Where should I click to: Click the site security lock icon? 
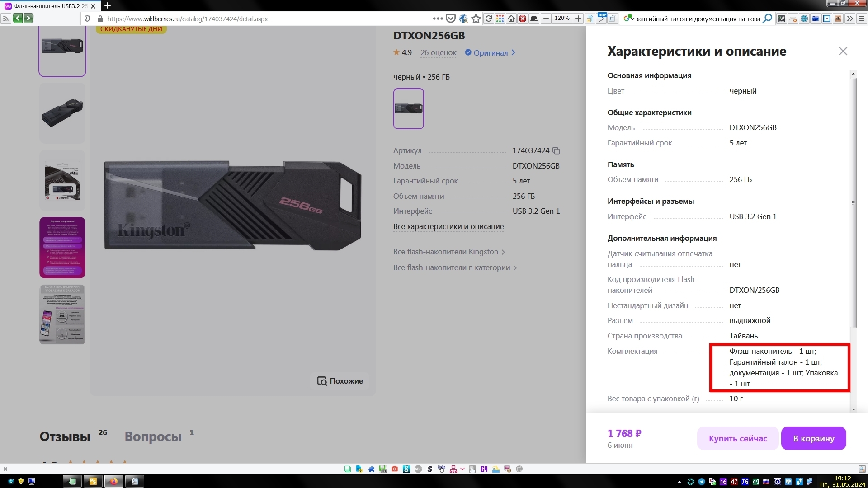click(x=100, y=19)
